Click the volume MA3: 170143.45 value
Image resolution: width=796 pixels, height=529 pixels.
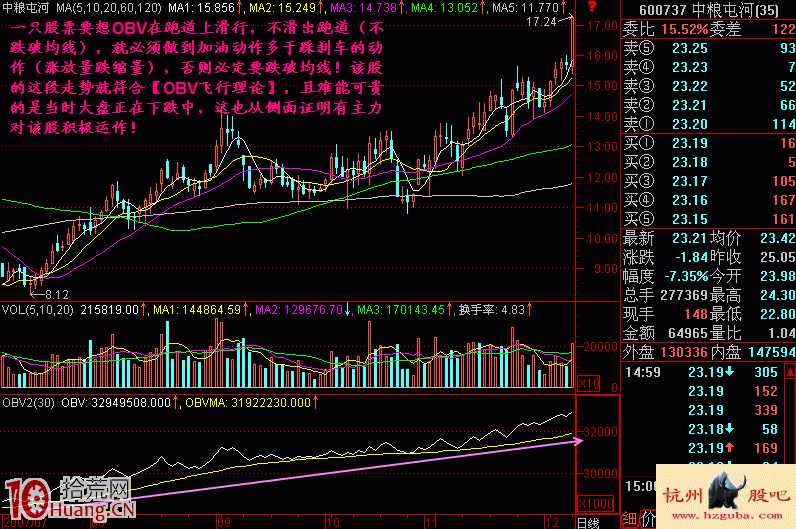401,310
